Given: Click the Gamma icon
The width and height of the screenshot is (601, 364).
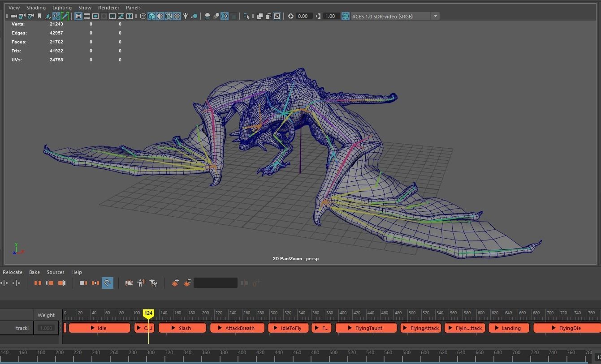Looking at the screenshot, I should tap(318, 16).
